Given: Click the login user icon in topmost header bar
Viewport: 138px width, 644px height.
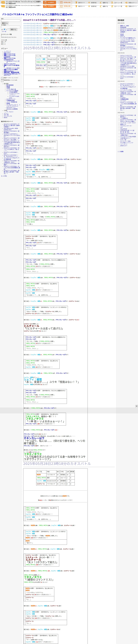Looking at the screenshot, I should click(126, 3).
